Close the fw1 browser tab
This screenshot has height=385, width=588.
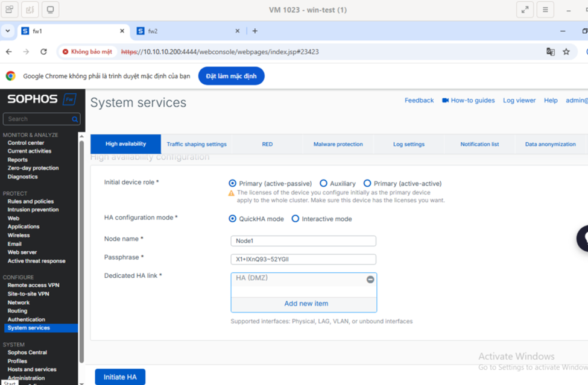pos(122,31)
